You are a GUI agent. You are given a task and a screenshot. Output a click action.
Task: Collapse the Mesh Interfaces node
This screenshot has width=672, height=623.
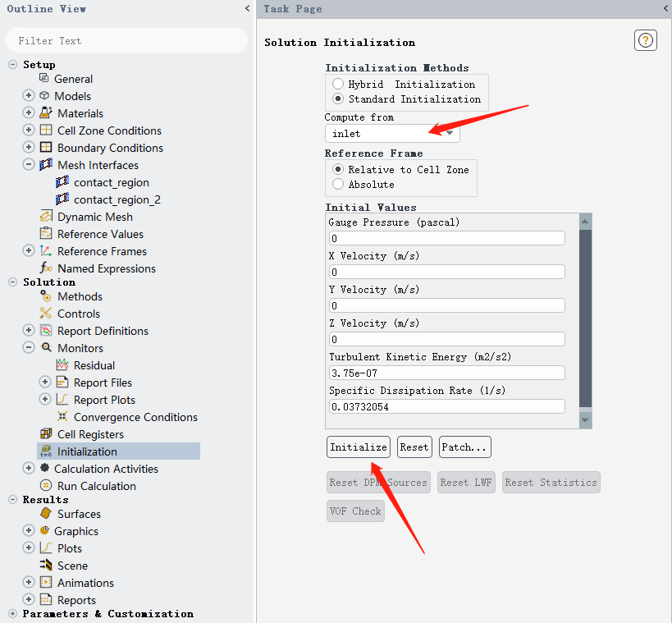tap(29, 165)
